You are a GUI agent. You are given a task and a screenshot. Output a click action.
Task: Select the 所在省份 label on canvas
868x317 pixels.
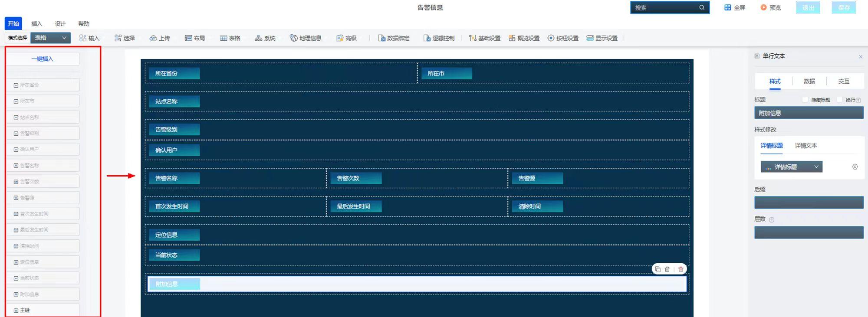click(x=174, y=73)
